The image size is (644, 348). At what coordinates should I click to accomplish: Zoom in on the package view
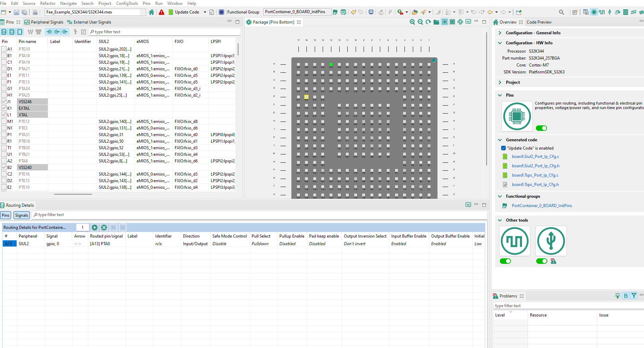(x=412, y=22)
